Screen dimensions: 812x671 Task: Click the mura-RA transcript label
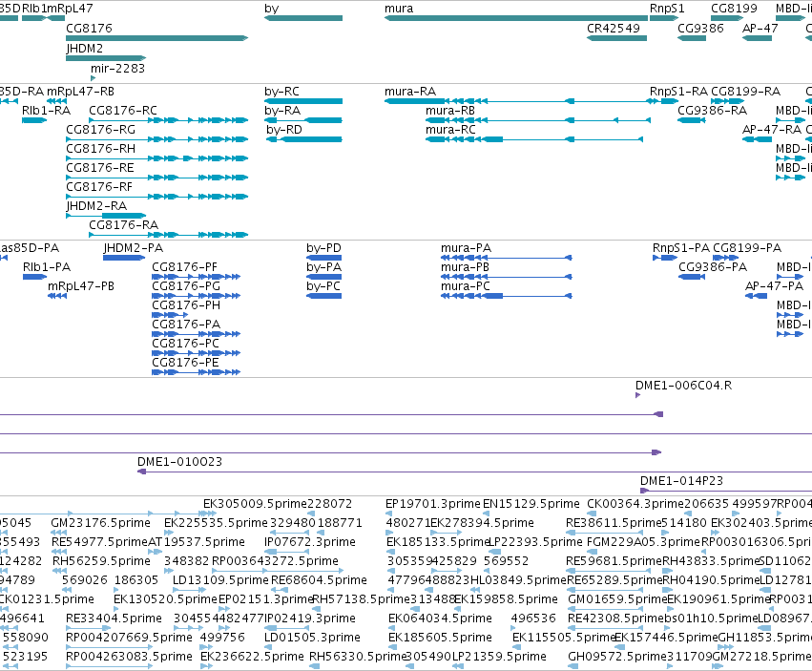pos(410,92)
